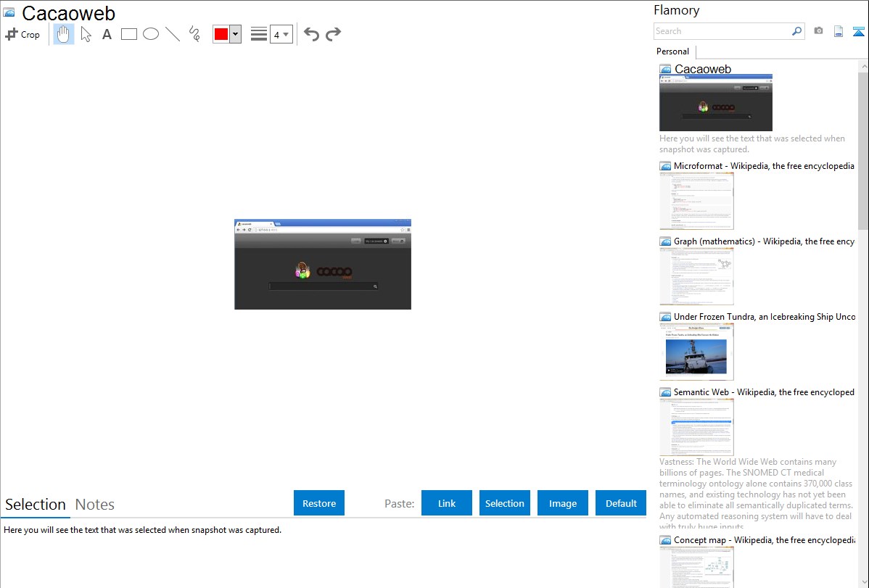Select Cacaoweb snapshot title in sidebar

click(703, 70)
